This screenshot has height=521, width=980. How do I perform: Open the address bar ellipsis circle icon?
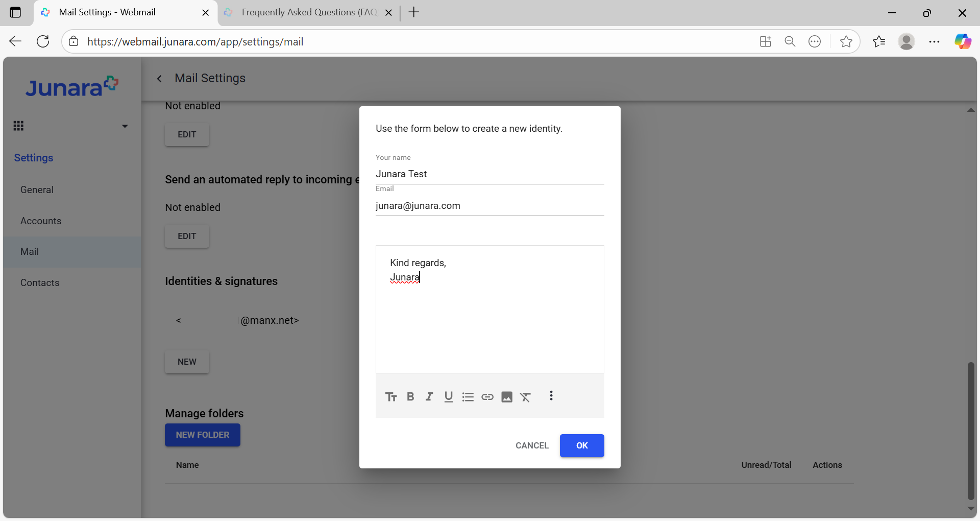pyautogui.click(x=815, y=41)
